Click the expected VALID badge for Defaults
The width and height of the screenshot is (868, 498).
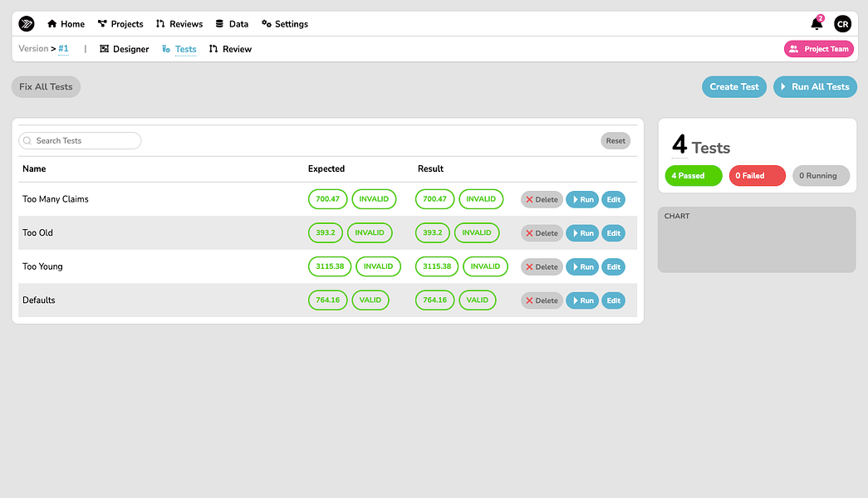point(370,300)
